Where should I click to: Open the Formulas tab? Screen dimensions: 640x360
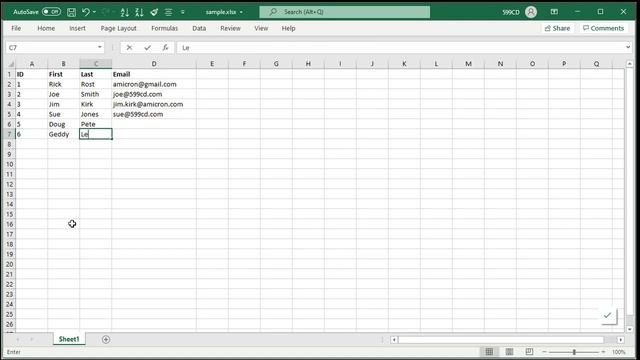(164, 28)
